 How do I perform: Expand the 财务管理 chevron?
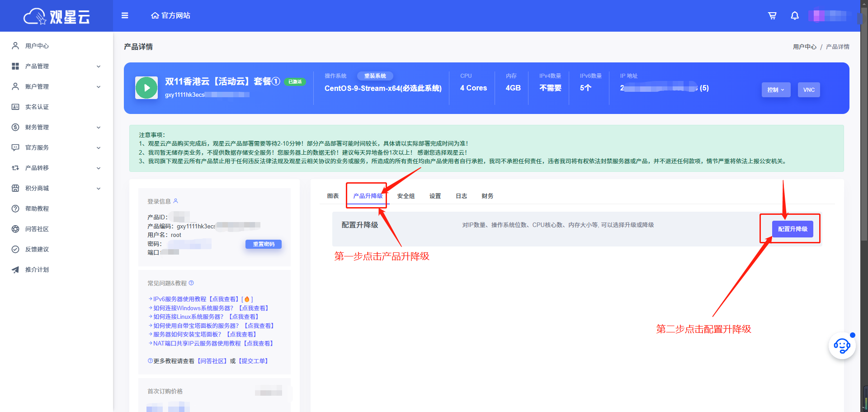(x=99, y=128)
